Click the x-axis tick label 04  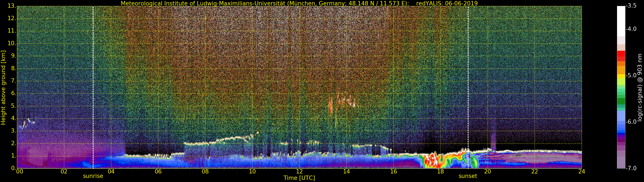(111, 172)
